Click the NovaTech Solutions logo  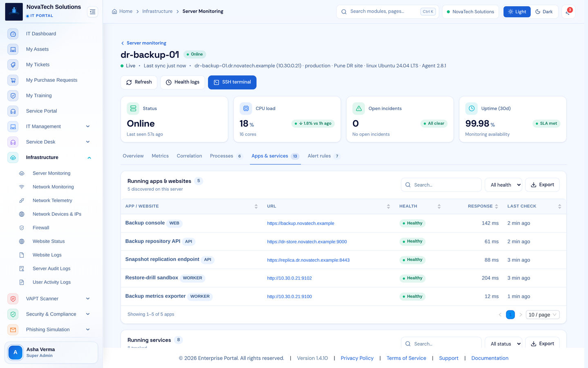14,11
